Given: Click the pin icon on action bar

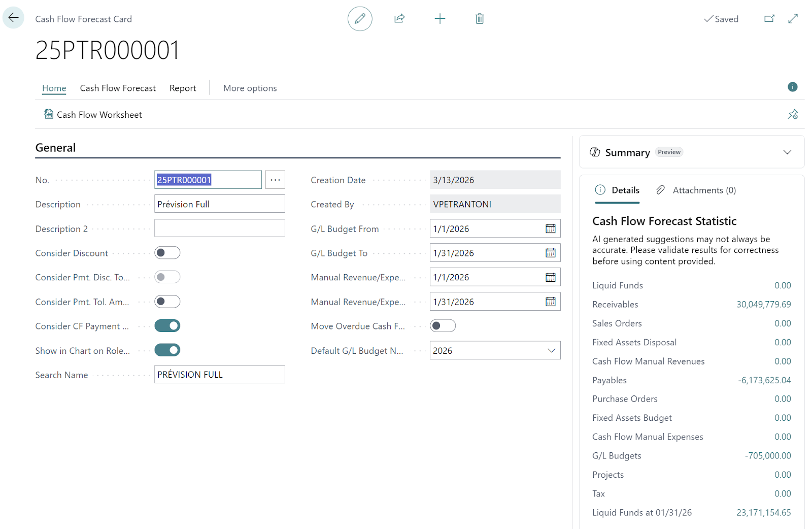Looking at the screenshot, I should [793, 115].
